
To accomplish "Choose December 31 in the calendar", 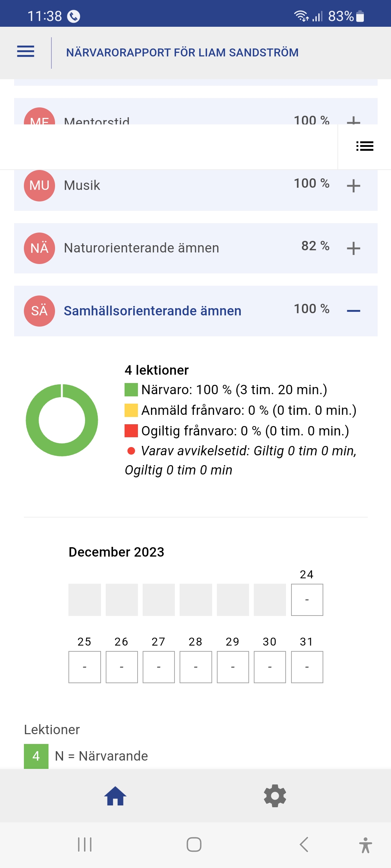I will coord(307,667).
